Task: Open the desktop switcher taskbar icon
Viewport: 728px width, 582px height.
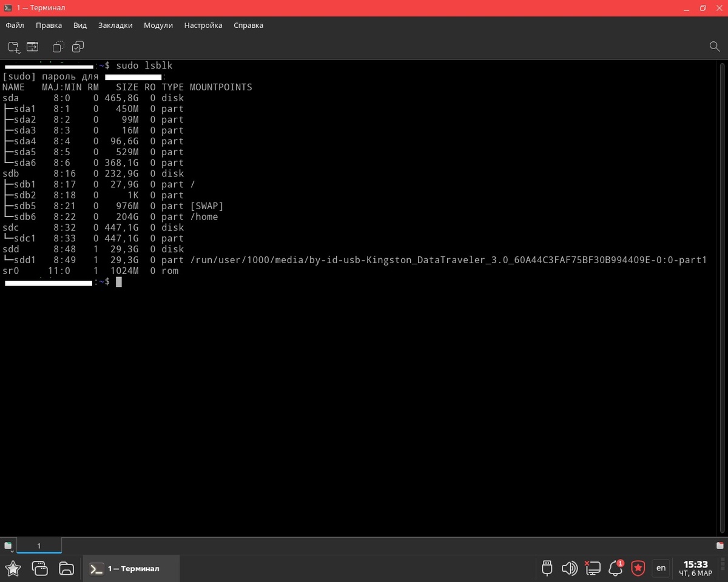Action: (x=39, y=568)
